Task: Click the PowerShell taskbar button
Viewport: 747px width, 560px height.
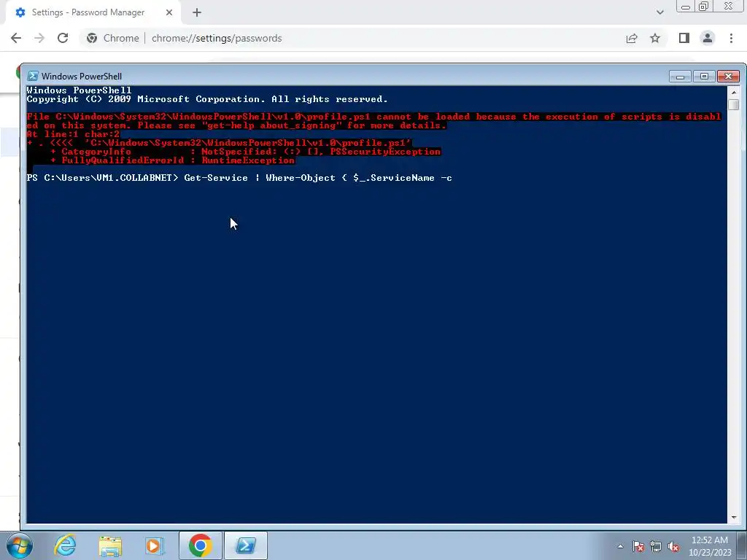Action: tap(245, 545)
